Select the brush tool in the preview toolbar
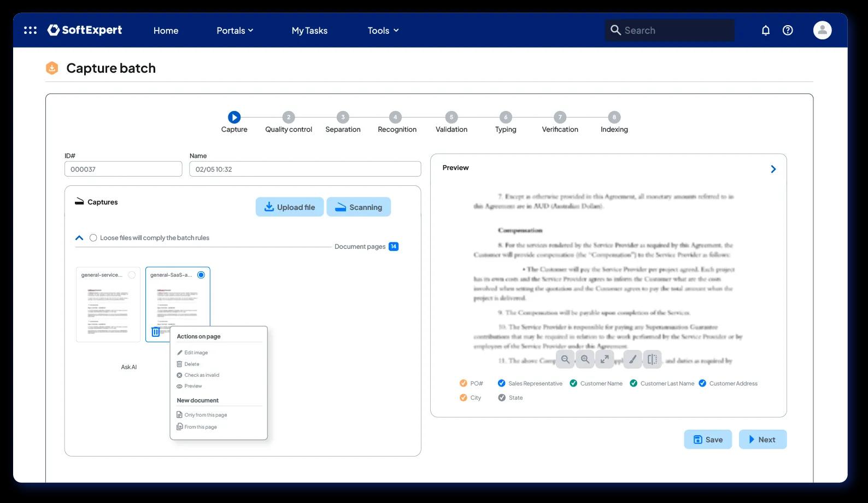The width and height of the screenshot is (868, 503). (x=632, y=359)
